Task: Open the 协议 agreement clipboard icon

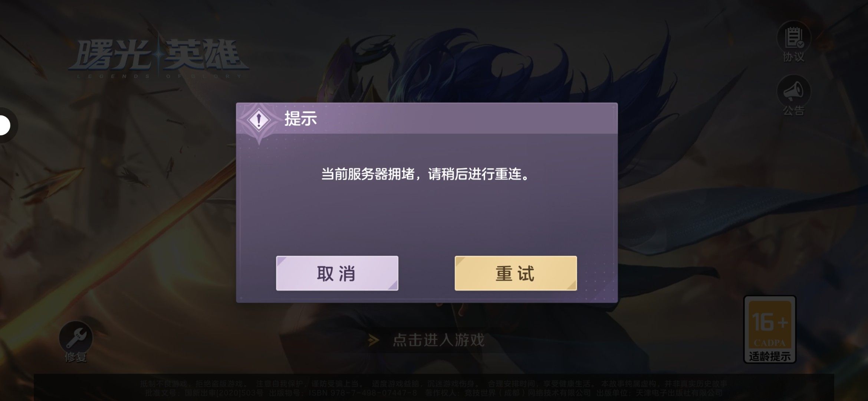Action: pos(793,37)
